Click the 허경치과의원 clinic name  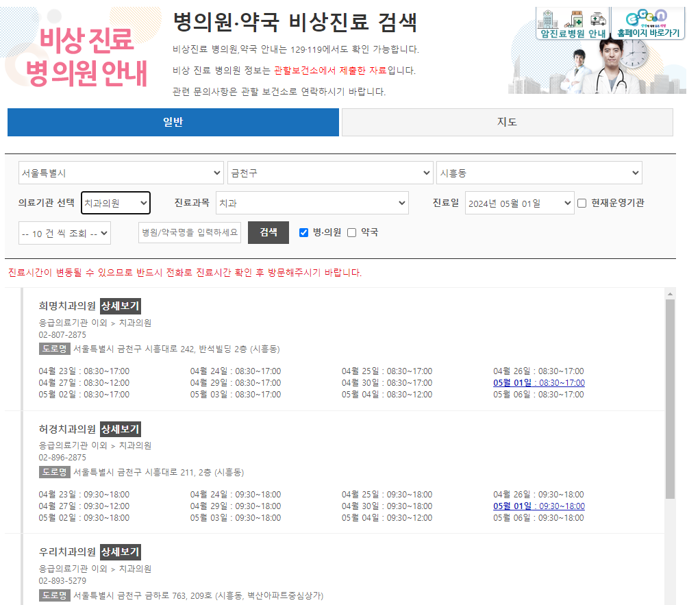tap(67, 429)
